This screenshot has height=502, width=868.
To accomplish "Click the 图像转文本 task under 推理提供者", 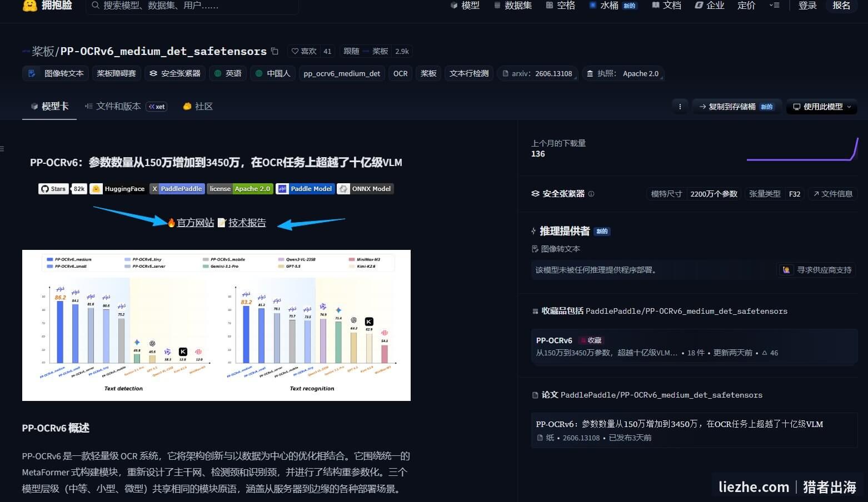I will 556,249.
